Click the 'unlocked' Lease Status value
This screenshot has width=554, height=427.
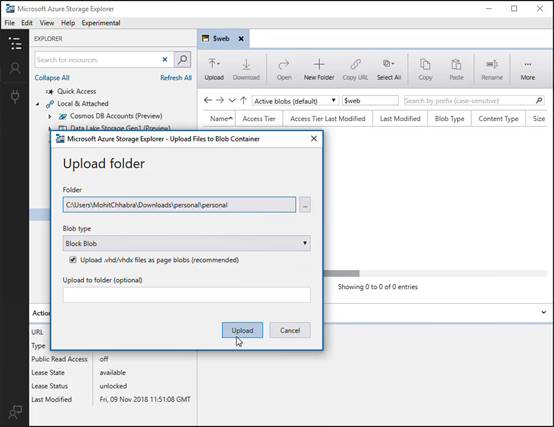click(x=113, y=386)
